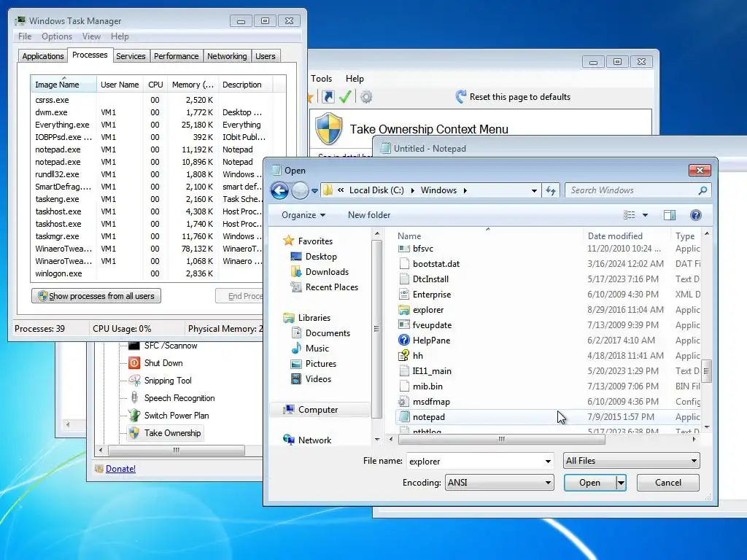This screenshot has width=747, height=560.
Task: Click the Winaero tree horizontal scrollbar
Action: [177, 450]
